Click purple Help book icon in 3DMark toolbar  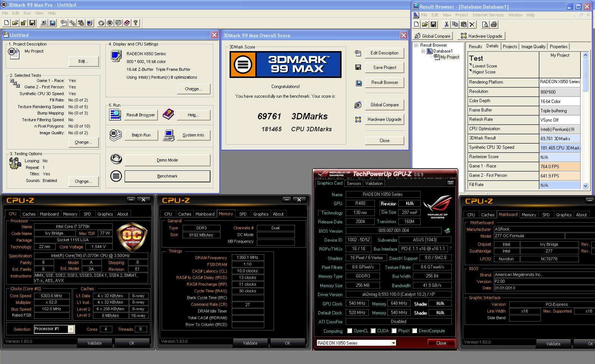127,23
